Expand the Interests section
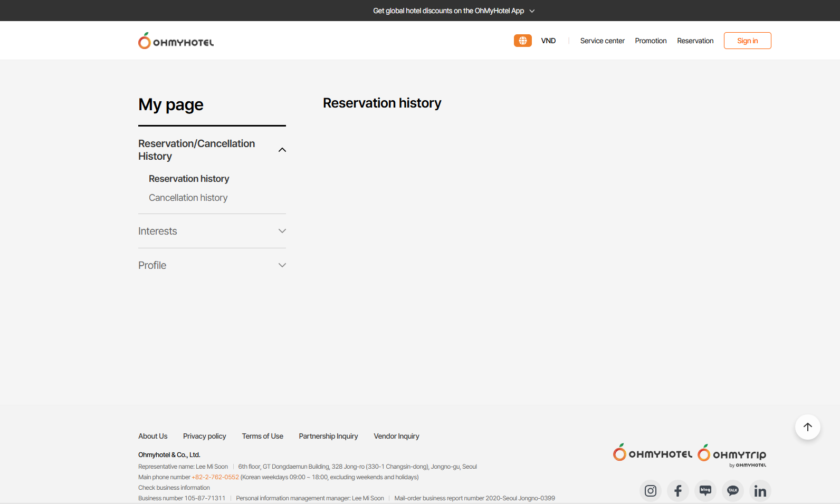The height and width of the screenshot is (504, 840). (x=282, y=231)
